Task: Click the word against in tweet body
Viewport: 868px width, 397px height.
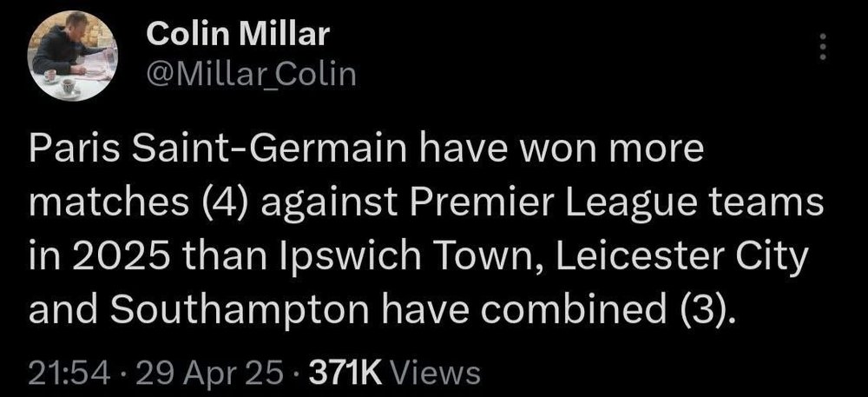Action: 330,205
